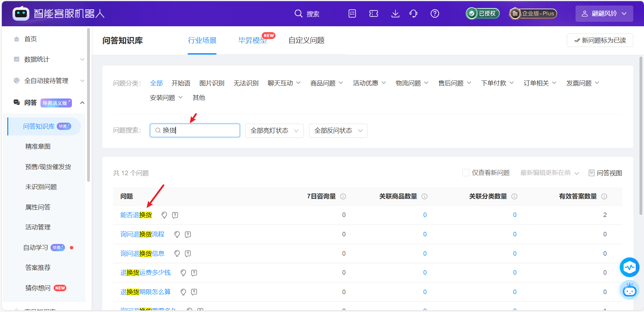The width and height of the screenshot is (644, 312).
Task: Click lightbulb icon for 退换货运费多少钱
Action: click(184, 273)
